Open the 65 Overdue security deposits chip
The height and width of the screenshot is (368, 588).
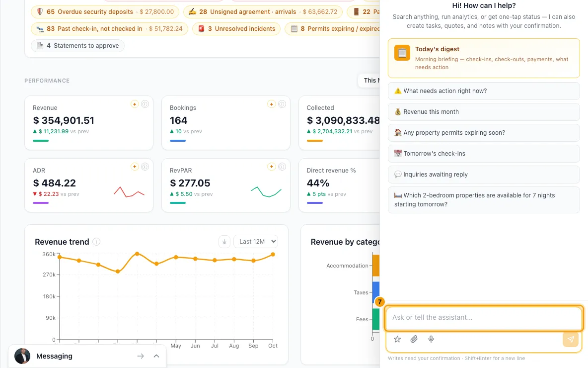(105, 11)
